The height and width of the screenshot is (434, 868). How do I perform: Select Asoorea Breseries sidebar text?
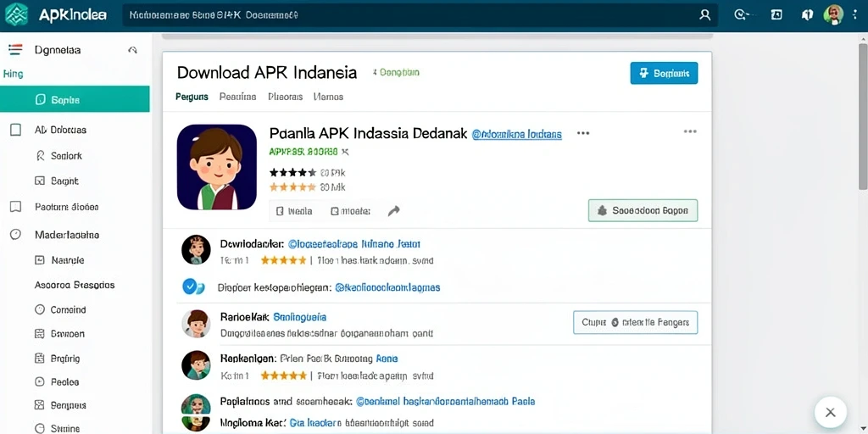75,285
